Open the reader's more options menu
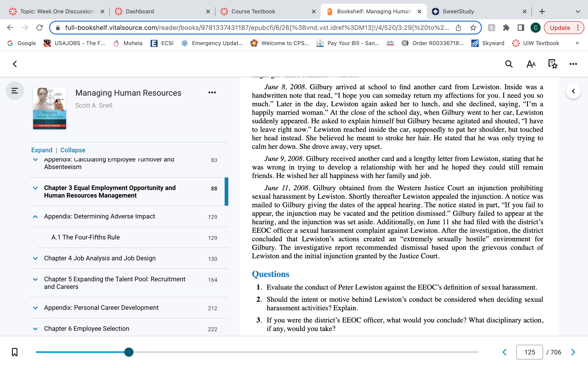The width and height of the screenshot is (588, 368). coord(573,64)
